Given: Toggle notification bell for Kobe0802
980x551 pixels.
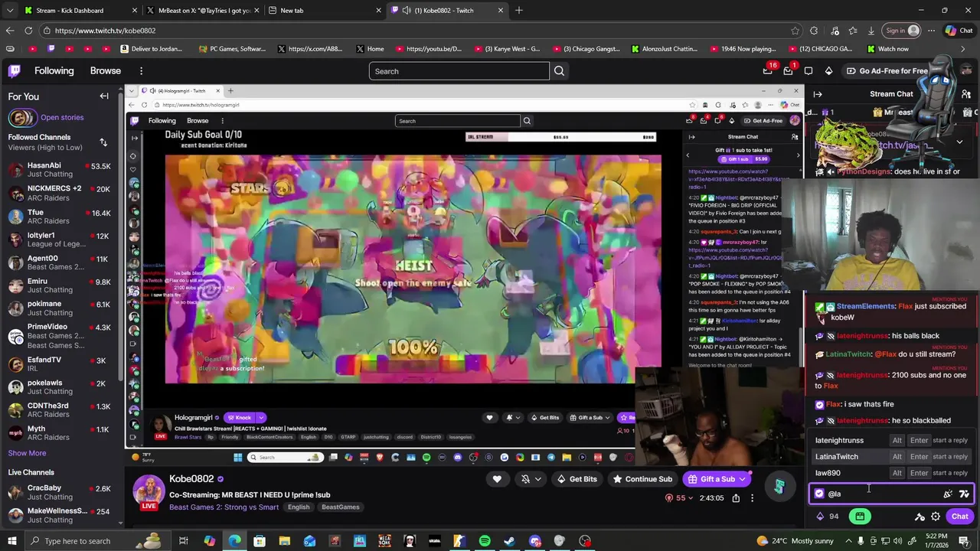Looking at the screenshot, I should 525,479.
